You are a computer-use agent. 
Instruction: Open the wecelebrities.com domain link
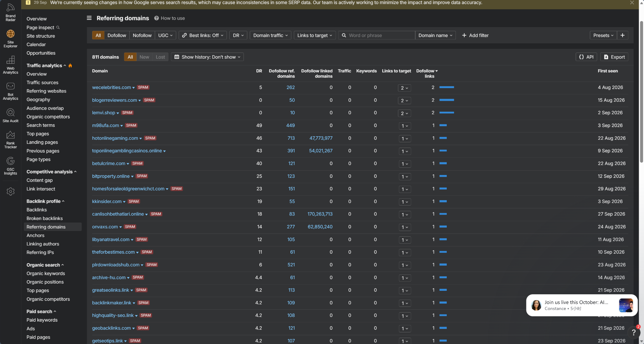[111, 87]
